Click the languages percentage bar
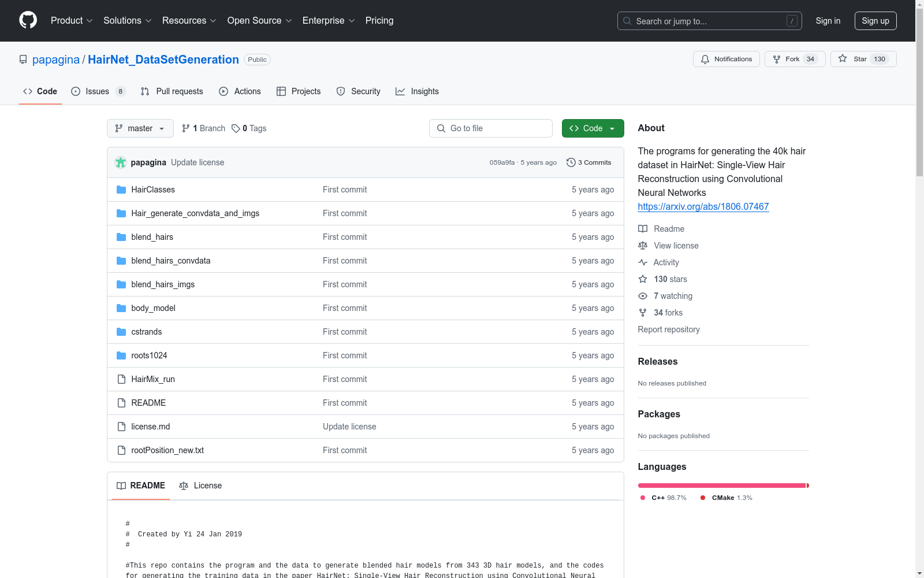 click(x=724, y=486)
